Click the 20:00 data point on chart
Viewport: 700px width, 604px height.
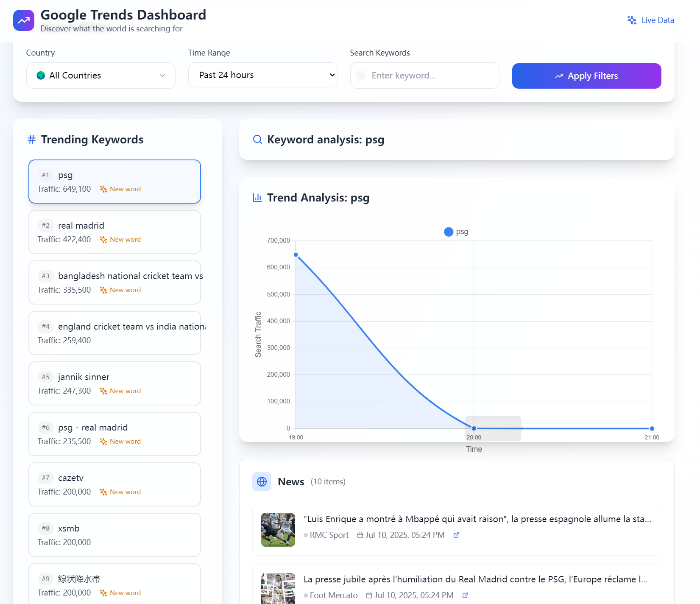pyautogui.click(x=474, y=428)
